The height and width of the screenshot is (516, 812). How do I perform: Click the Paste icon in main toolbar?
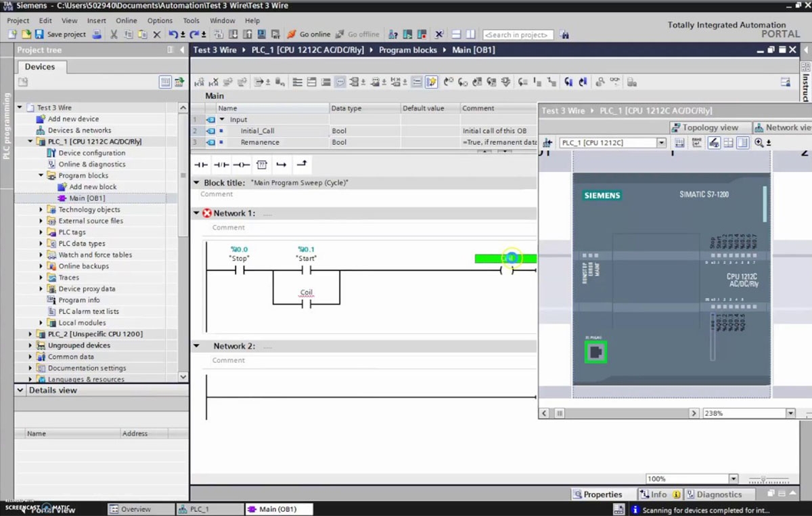click(142, 35)
